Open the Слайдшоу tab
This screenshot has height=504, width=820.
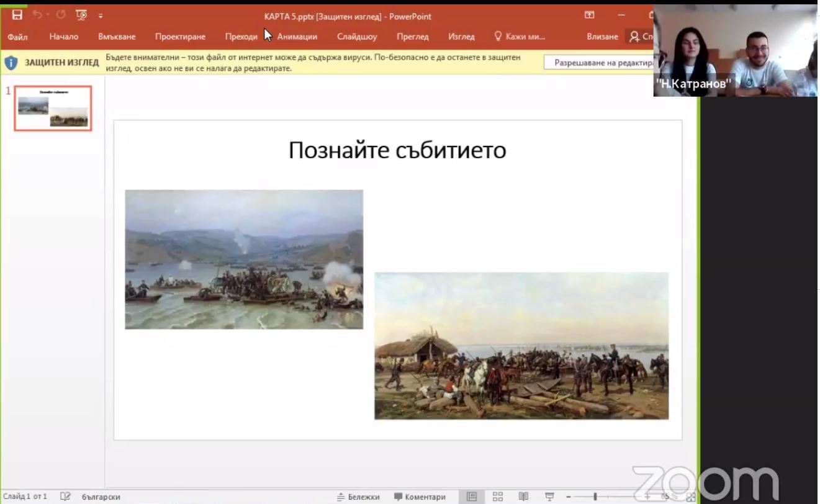click(x=357, y=37)
